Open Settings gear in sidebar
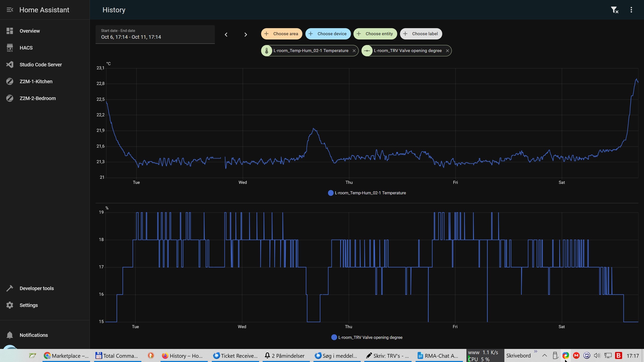 28,305
